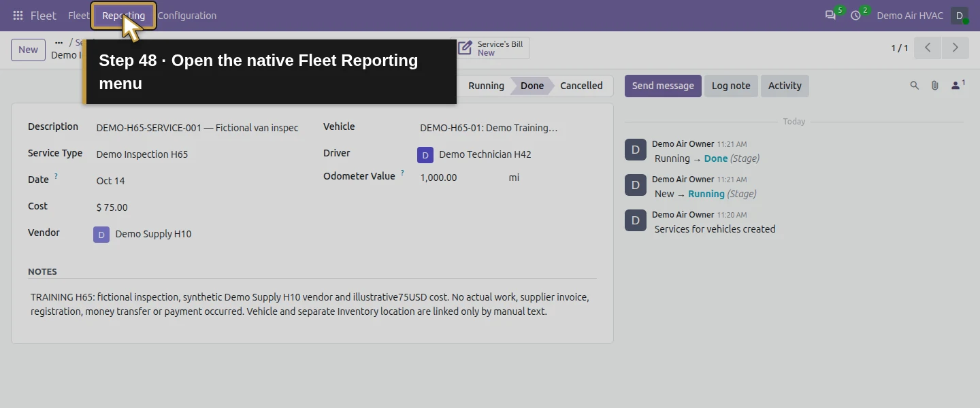Viewport: 980px width, 408px height.
Task: Go to previous record arrow
Action: (928, 48)
